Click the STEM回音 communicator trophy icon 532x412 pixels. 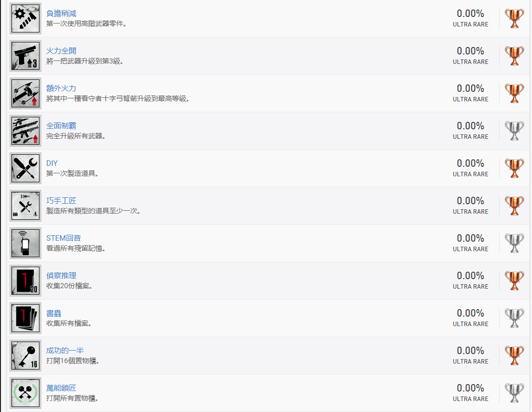25,243
